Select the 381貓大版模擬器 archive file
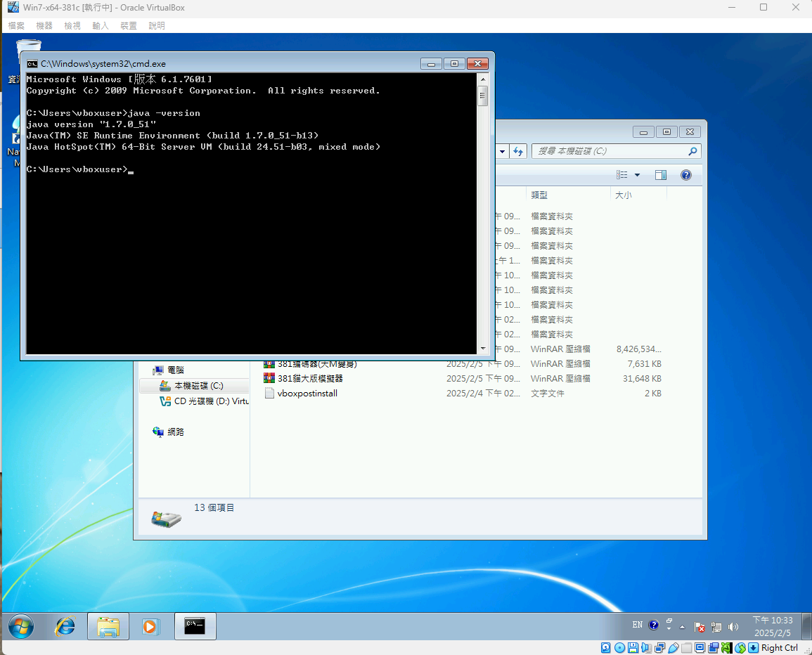The image size is (812, 655). 310,379
